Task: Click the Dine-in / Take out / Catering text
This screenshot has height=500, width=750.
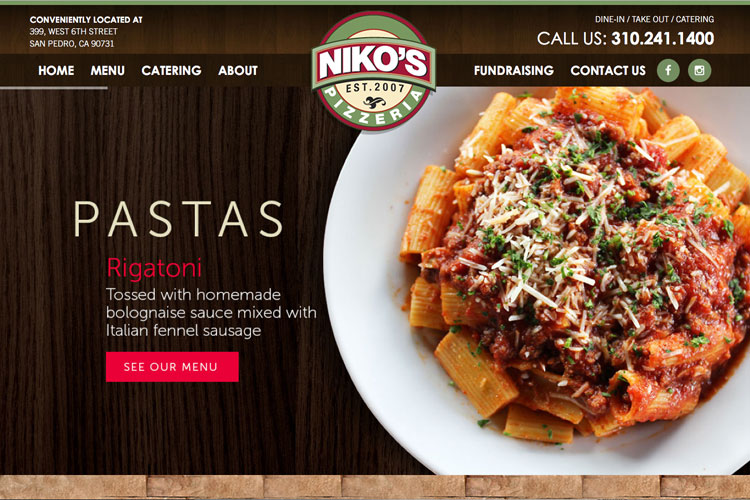Action: (x=654, y=19)
